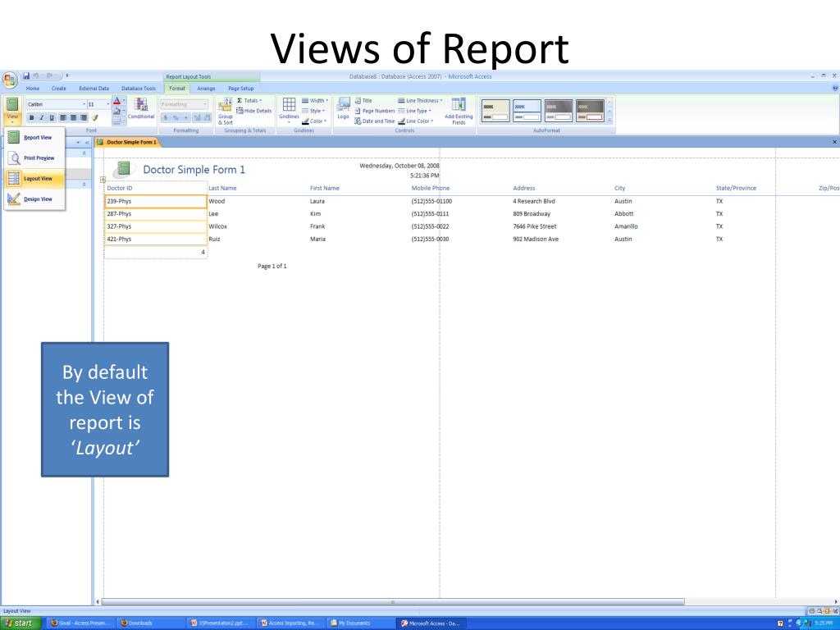The image size is (840, 630).
Task: Apply the fourth brown AutoFormat style
Action: coord(590,111)
